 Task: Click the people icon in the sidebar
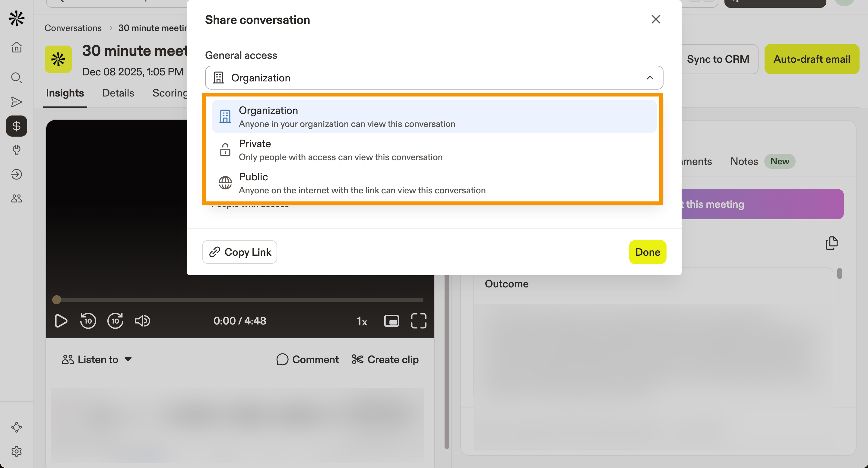pyautogui.click(x=17, y=198)
